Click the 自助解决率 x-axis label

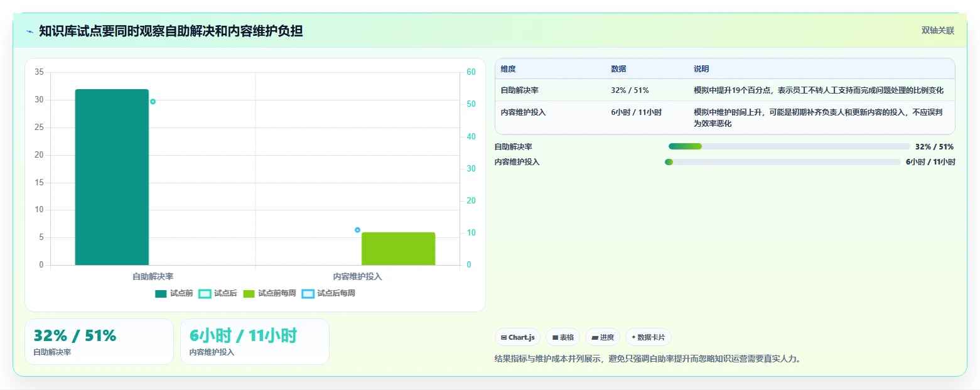pos(153,276)
